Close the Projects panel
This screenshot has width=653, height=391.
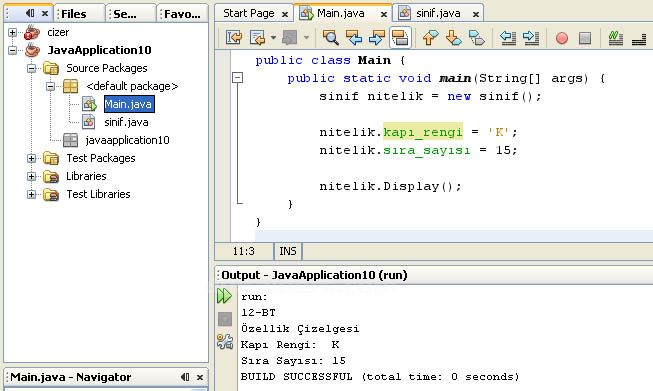(45, 14)
